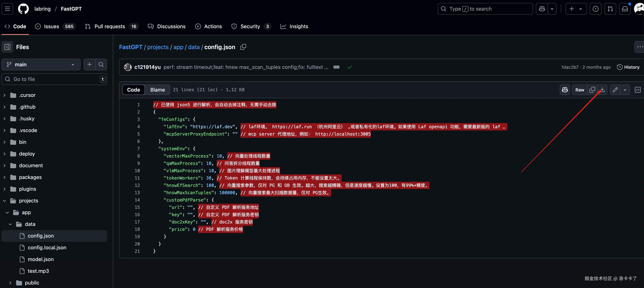Click the edit file pencil icon
The width and height of the screenshot is (644, 288).
click(x=615, y=90)
